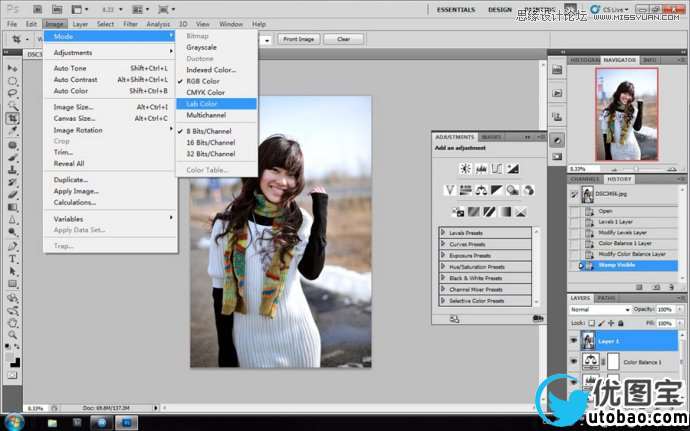The width and height of the screenshot is (690, 431).
Task: Click the Front Image button
Action: click(x=297, y=39)
